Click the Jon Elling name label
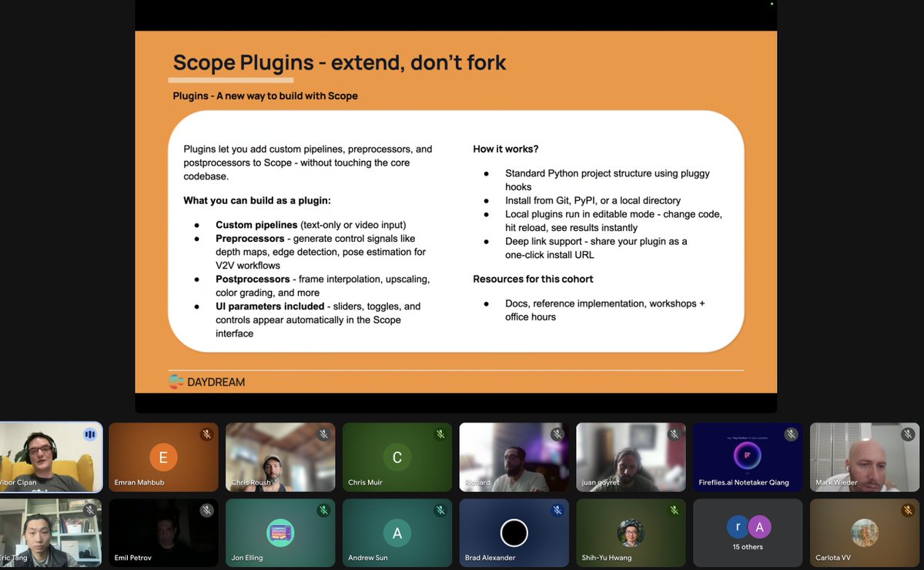Screen dimensions: 924x570 point(248,558)
